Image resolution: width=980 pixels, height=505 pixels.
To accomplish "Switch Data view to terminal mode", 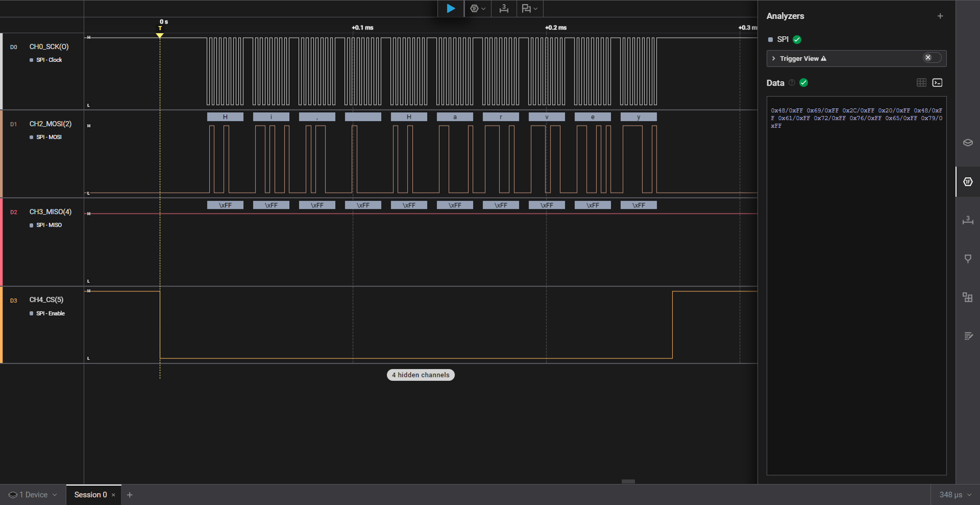I will (x=937, y=82).
